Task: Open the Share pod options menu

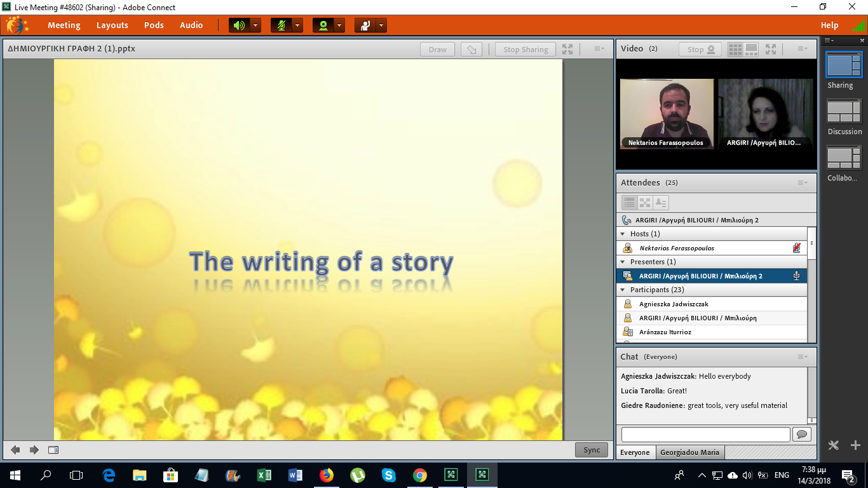Action: point(599,49)
